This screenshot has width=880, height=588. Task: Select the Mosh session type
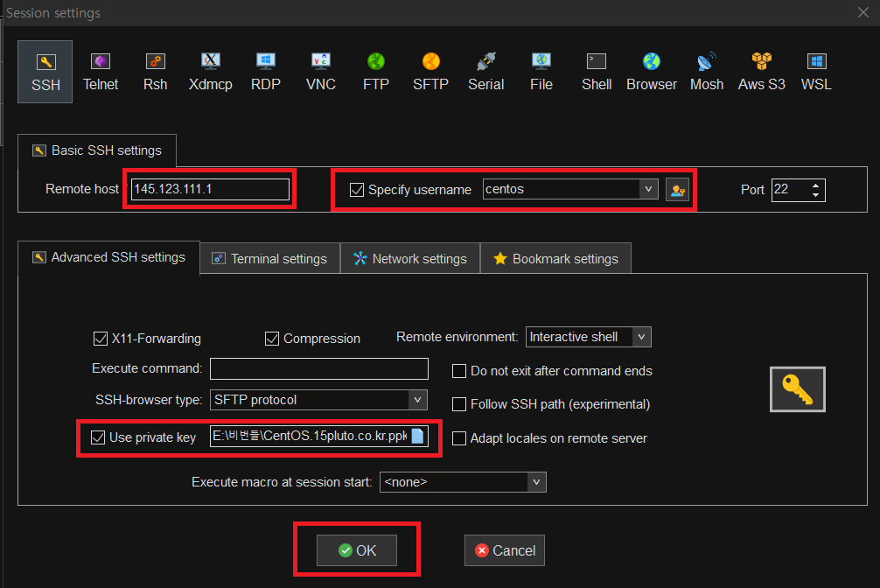(707, 72)
